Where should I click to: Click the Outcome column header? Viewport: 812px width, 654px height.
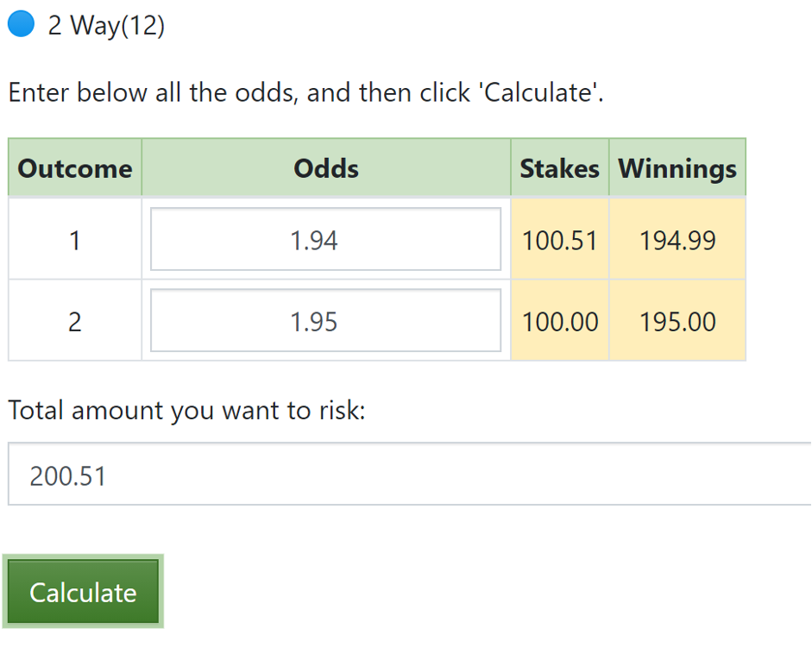[x=75, y=167]
